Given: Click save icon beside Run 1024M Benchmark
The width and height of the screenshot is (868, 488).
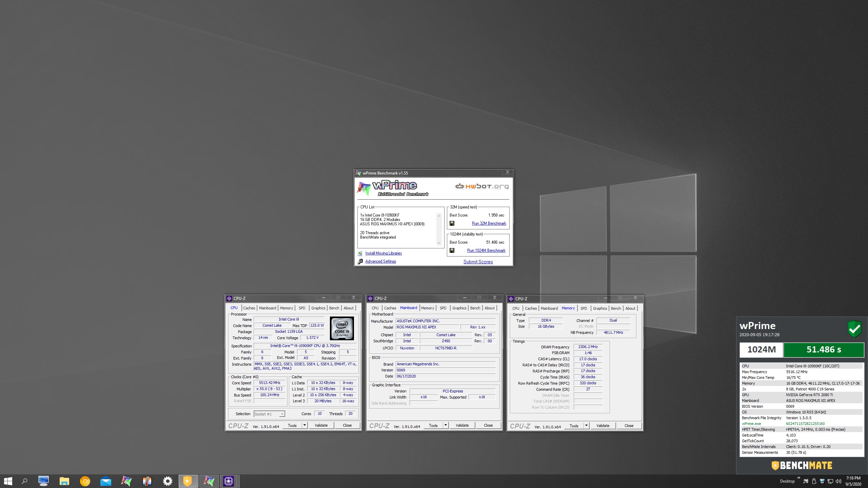Looking at the screenshot, I should pos(452,250).
